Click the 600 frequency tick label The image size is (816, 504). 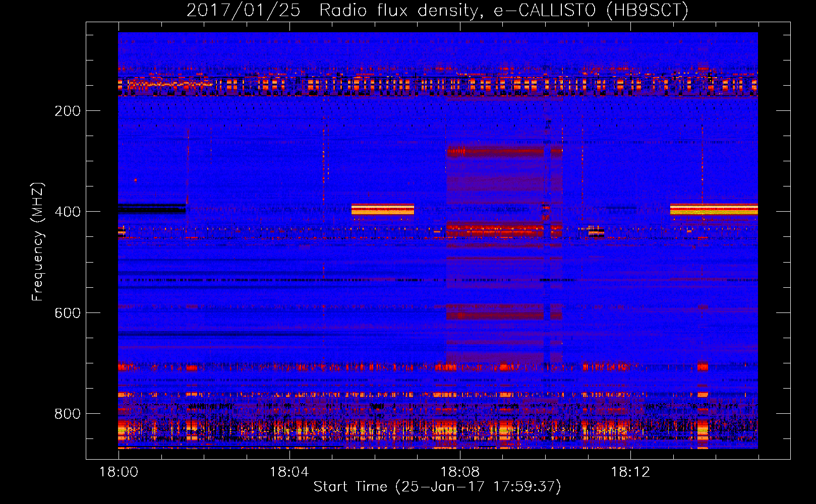pyautogui.click(x=68, y=313)
